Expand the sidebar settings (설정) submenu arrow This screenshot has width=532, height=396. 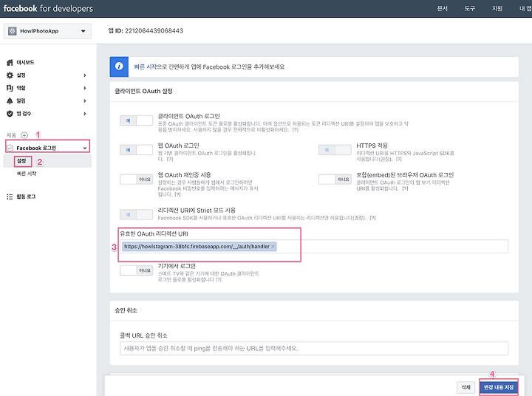click(x=85, y=75)
